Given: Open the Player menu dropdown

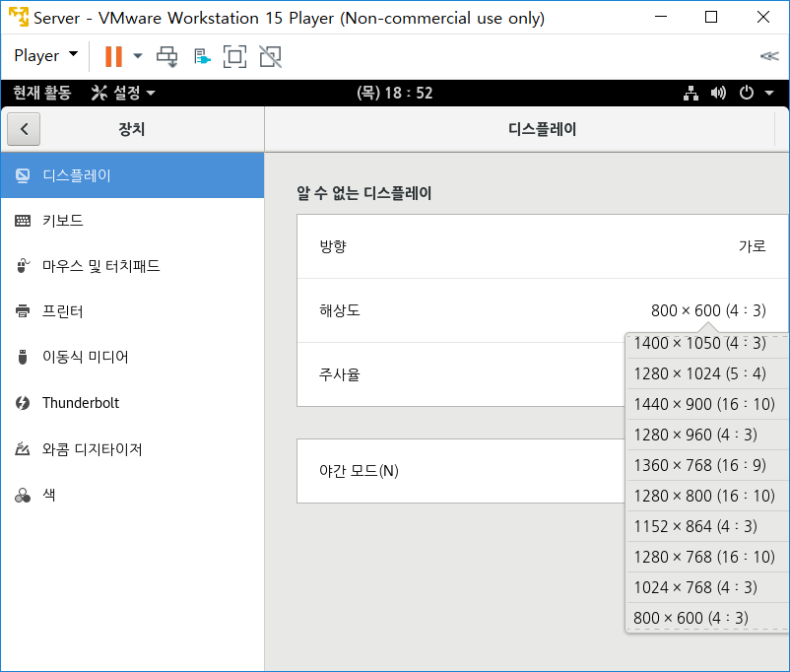Looking at the screenshot, I should coord(45,55).
